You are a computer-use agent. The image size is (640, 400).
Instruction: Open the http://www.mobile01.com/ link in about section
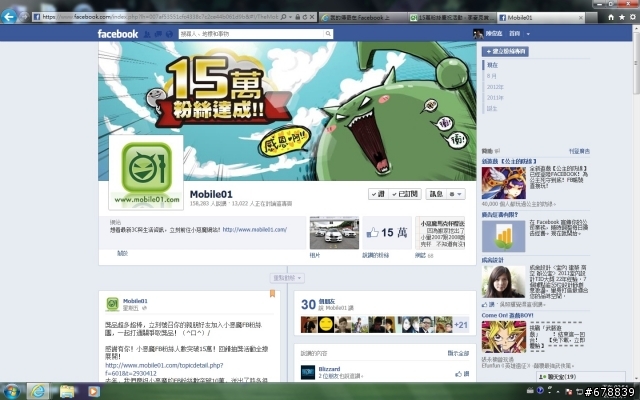coord(255,230)
